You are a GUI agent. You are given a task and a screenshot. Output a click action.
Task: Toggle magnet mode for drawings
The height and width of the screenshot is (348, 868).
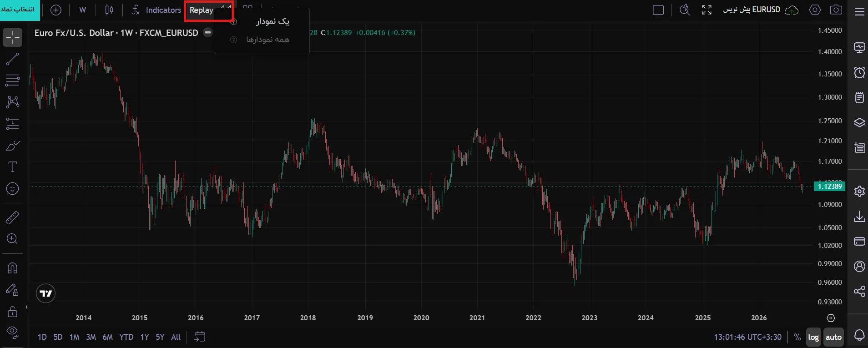(x=13, y=268)
